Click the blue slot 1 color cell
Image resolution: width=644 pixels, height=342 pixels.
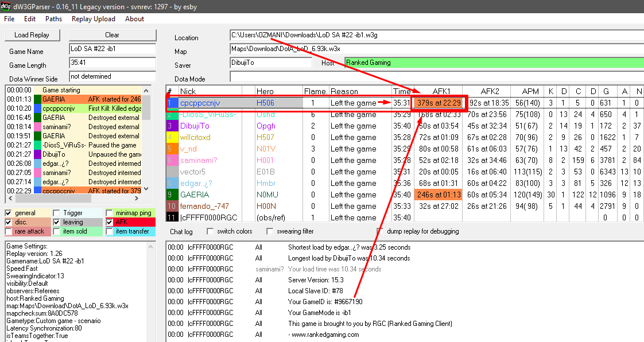172,103
